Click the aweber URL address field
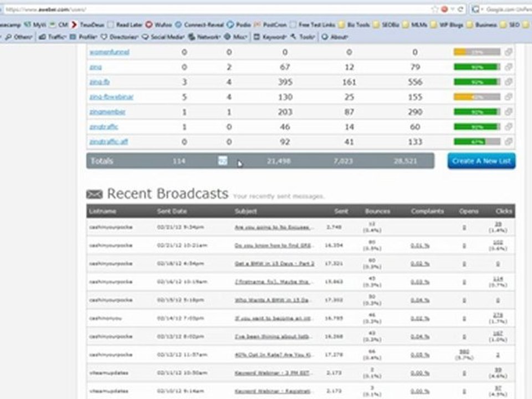The image size is (532, 399). pyautogui.click(x=217, y=9)
